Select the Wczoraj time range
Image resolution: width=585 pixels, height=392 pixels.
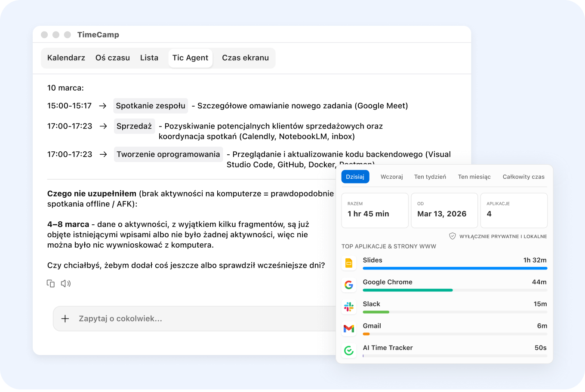click(x=391, y=177)
